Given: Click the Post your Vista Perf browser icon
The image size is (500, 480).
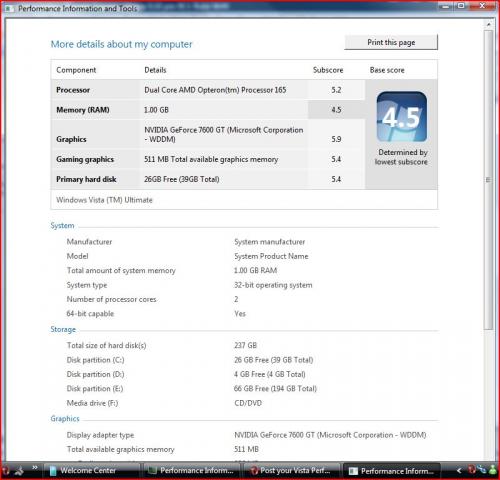Looking at the screenshot, I should coord(254,471).
